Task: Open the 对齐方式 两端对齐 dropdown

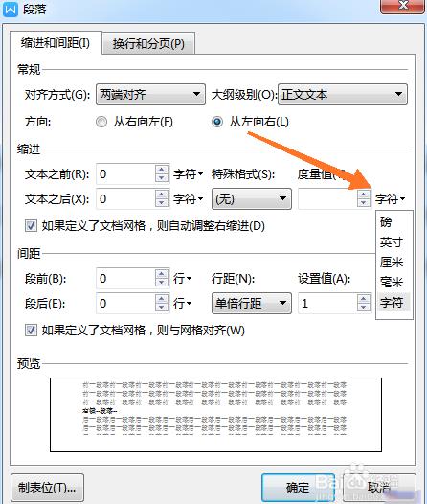Action: click(x=150, y=94)
